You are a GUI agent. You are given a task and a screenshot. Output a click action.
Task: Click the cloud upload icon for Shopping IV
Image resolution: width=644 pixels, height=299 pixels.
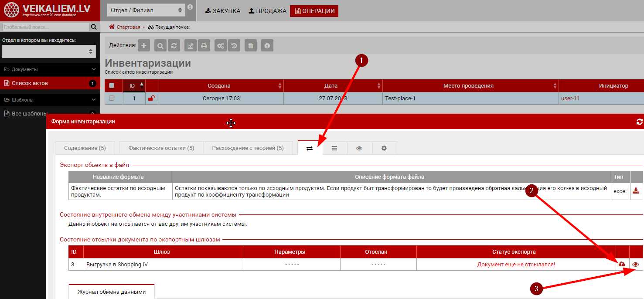[622, 264]
